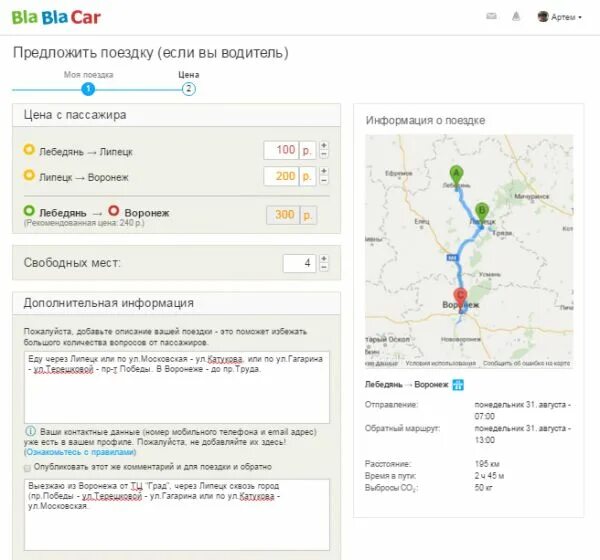The height and width of the screenshot is (560, 600).
Task: Click the Свободных мест number field
Action: click(x=299, y=263)
